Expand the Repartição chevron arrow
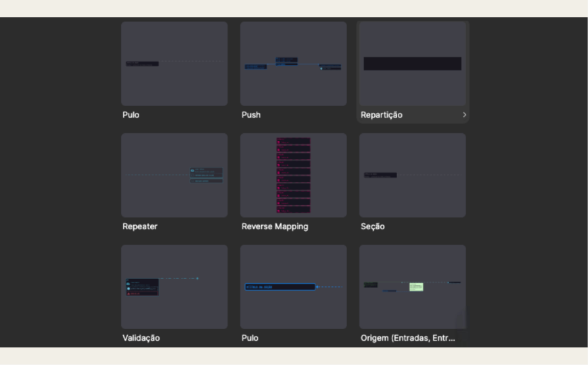The height and width of the screenshot is (365, 588). [464, 115]
